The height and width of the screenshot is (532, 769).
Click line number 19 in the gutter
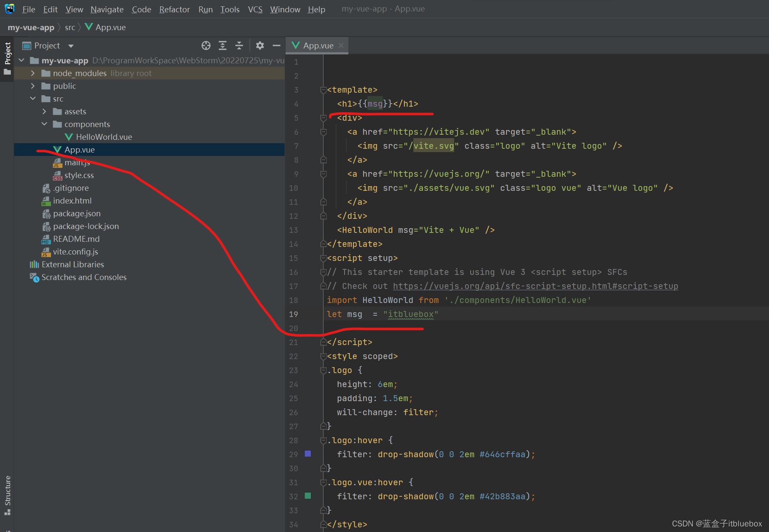coord(294,314)
